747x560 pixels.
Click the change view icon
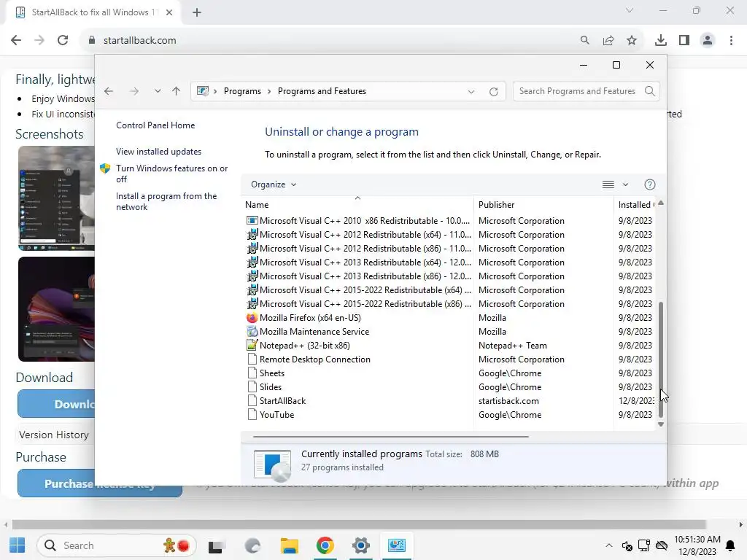[608, 184]
